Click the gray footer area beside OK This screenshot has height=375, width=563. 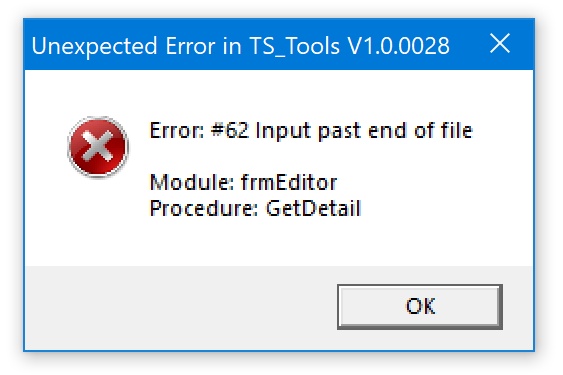[180, 307]
